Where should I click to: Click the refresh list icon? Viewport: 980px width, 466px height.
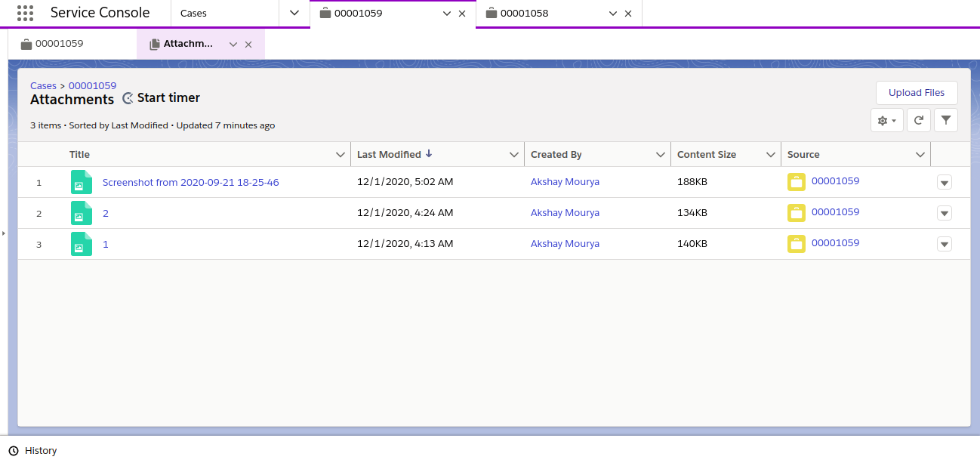click(918, 120)
